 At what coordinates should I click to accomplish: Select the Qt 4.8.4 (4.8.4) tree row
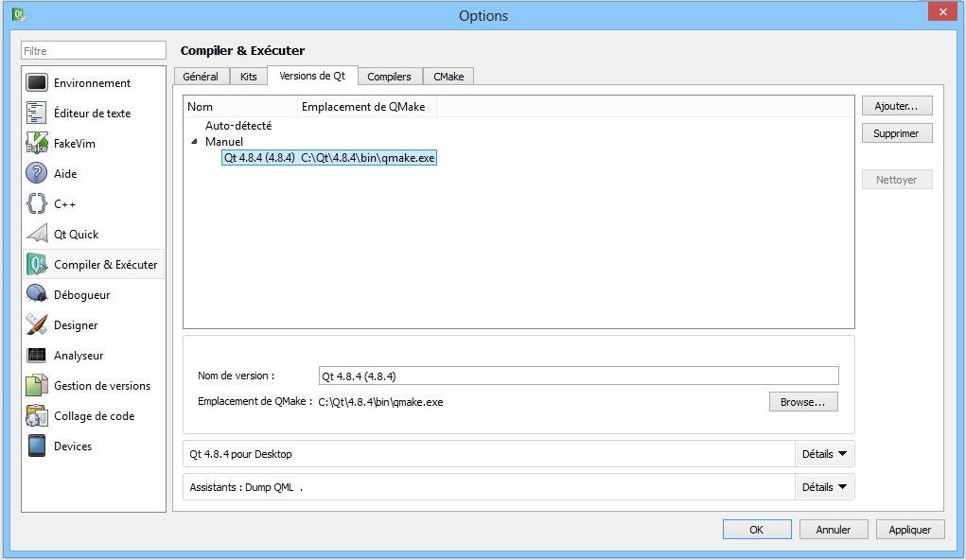coord(329,158)
